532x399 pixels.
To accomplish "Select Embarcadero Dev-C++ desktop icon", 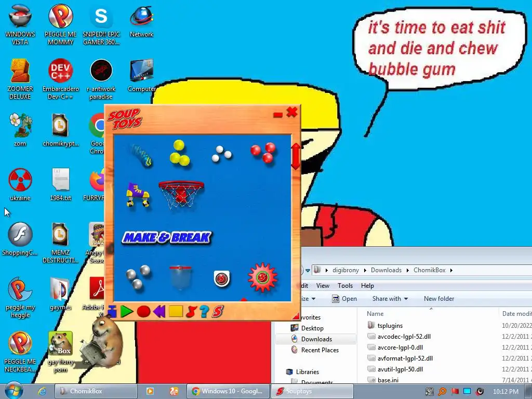I will [x=61, y=79].
